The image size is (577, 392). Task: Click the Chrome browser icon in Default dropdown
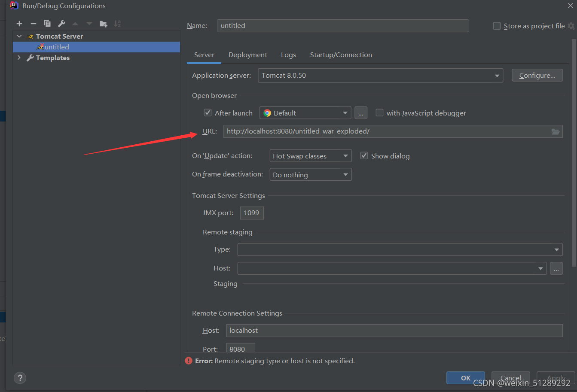point(267,113)
